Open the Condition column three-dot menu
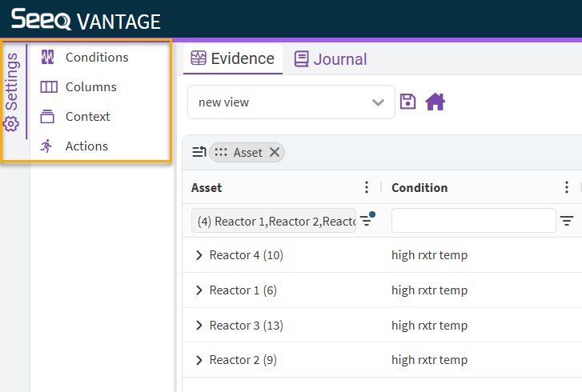 click(567, 187)
